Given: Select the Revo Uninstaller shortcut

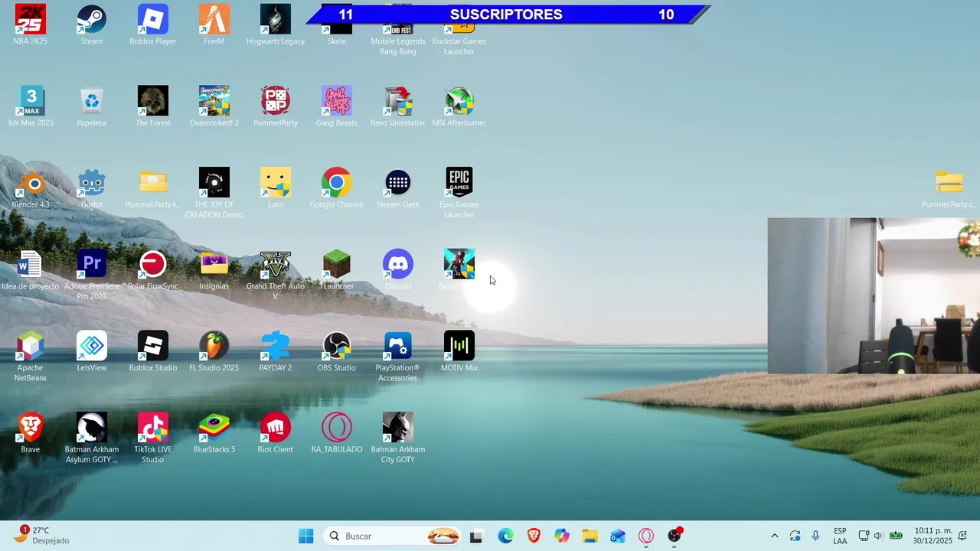Looking at the screenshot, I should pyautogui.click(x=398, y=101).
